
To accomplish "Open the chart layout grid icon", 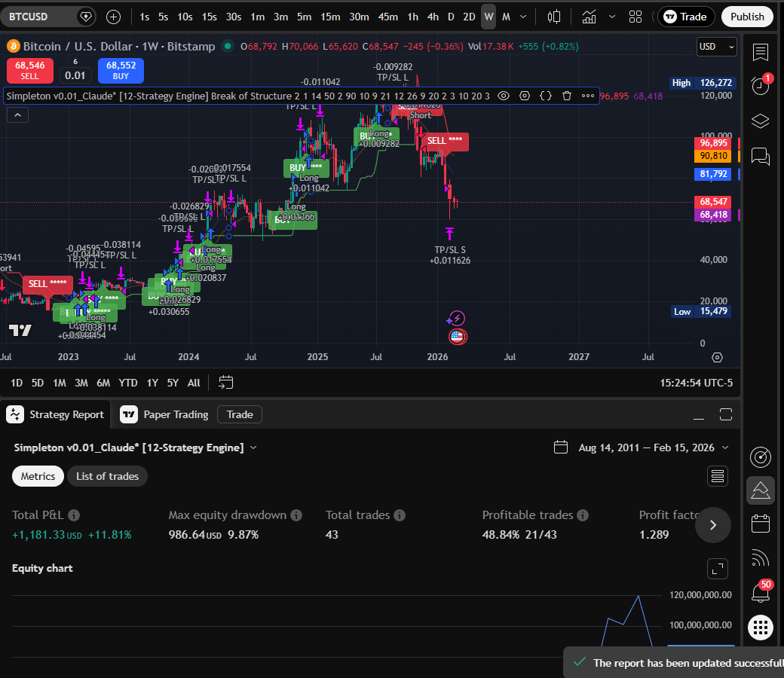I will tap(635, 17).
